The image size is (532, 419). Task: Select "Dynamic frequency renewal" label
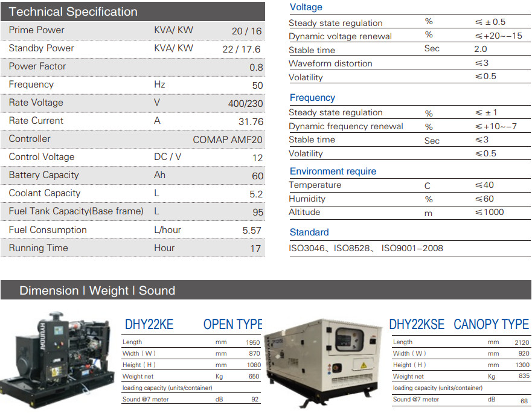point(346,126)
